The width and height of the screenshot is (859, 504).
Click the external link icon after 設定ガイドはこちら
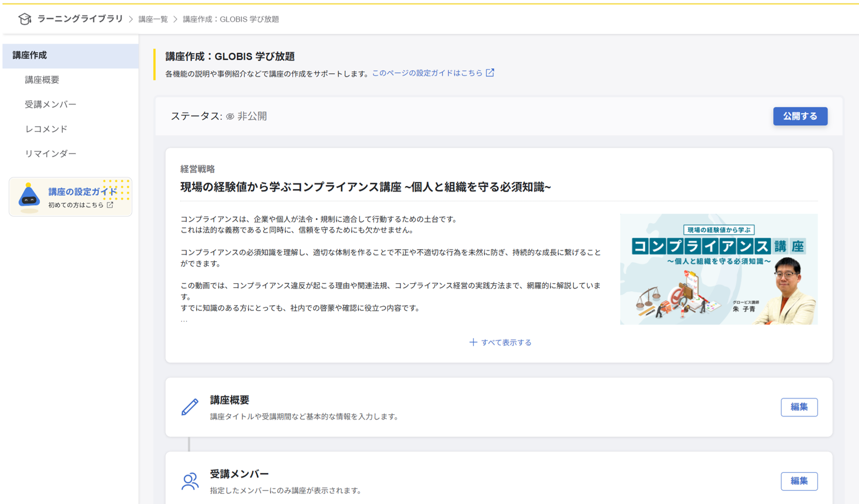click(490, 72)
